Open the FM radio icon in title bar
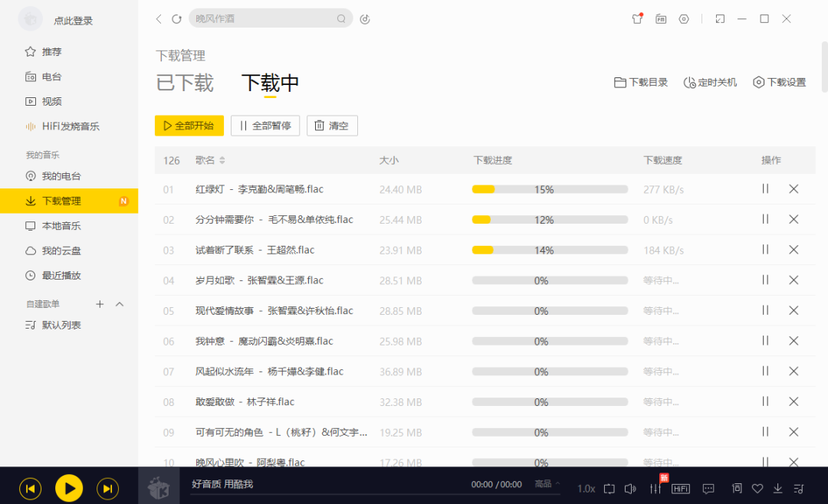Screen dimensions: 828x504 tap(660, 18)
